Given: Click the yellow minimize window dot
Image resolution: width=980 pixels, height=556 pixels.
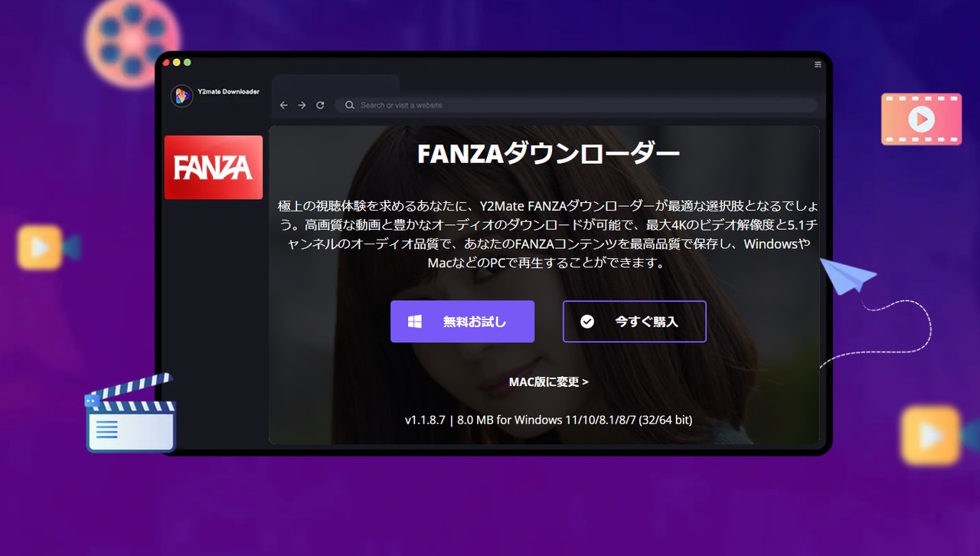Looking at the screenshot, I should [x=177, y=62].
